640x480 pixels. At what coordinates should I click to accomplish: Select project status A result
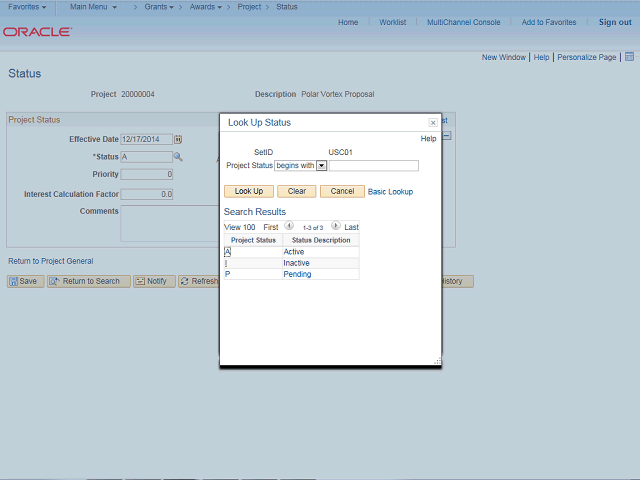pos(227,252)
